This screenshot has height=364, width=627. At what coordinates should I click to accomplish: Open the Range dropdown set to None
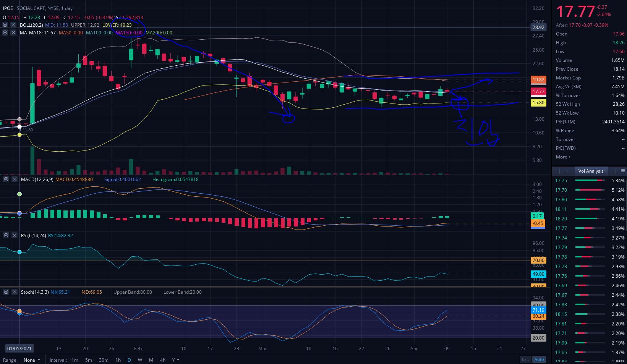(x=32, y=360)
